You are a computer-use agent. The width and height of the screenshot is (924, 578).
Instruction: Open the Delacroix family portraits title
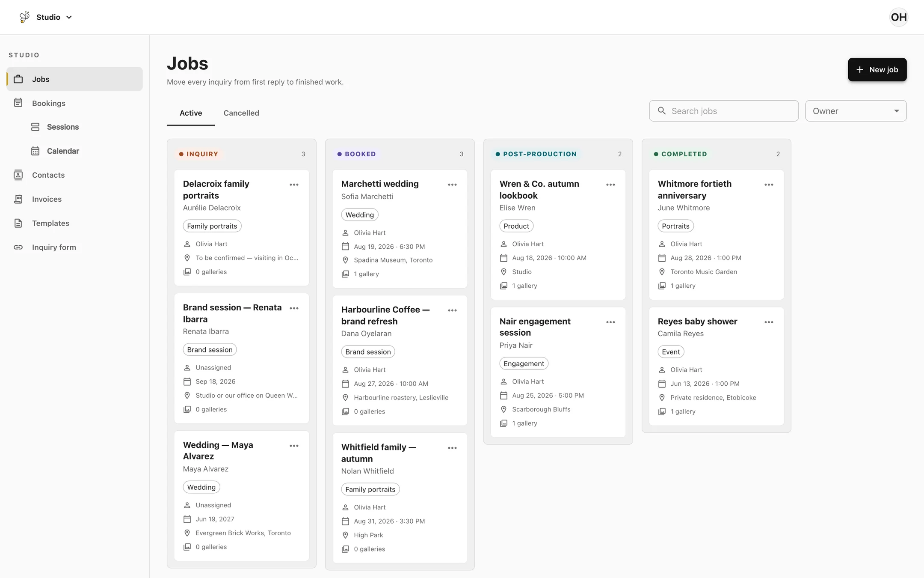click(x=216, y=190)
